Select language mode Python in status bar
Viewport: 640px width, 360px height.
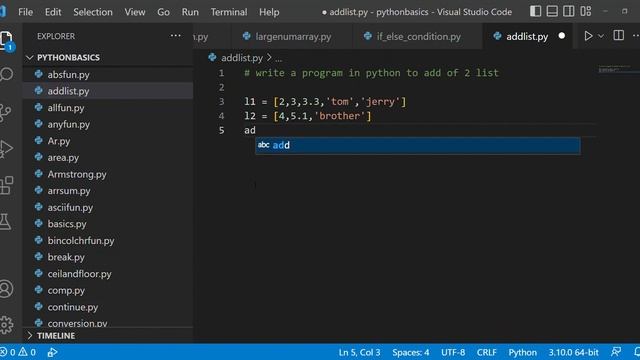tap(522, 352)
